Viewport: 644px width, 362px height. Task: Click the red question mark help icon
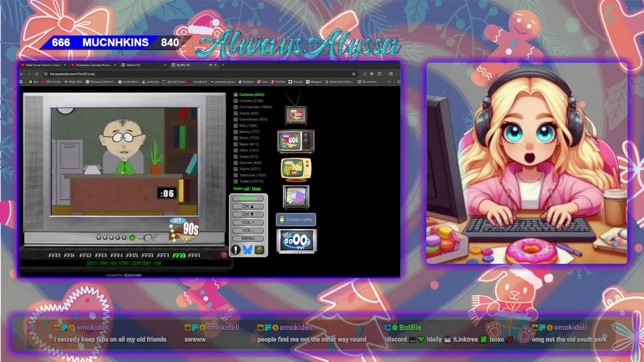[x=224, y=255]
